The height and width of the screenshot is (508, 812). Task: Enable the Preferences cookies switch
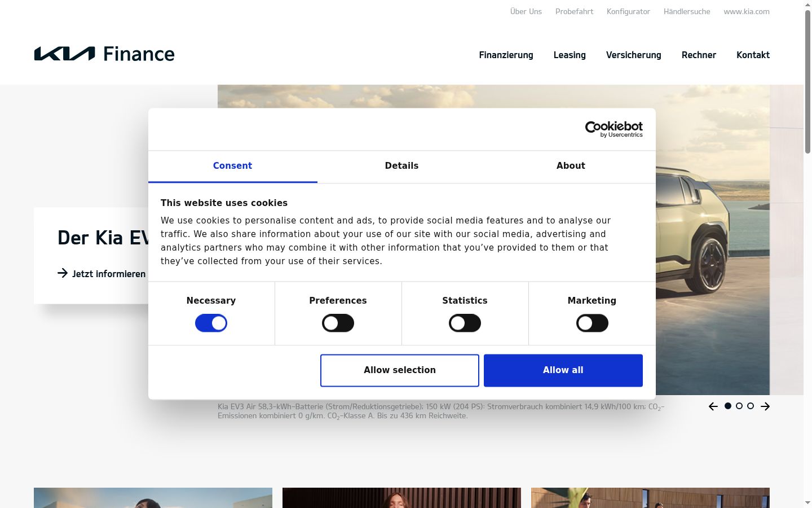338,323
